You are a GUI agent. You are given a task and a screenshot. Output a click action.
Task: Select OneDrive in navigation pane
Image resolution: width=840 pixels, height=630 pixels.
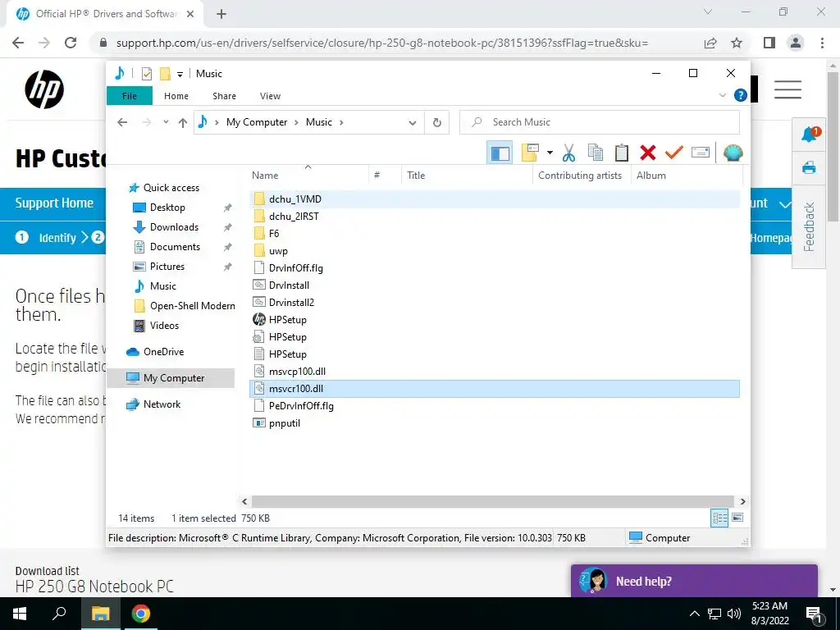click(163, 352)
